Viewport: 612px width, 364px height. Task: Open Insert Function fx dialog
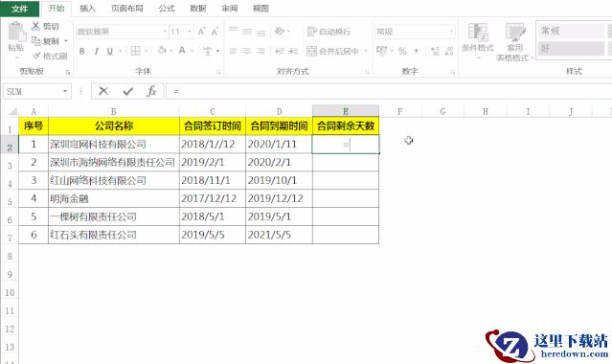(x=151, y=91)
